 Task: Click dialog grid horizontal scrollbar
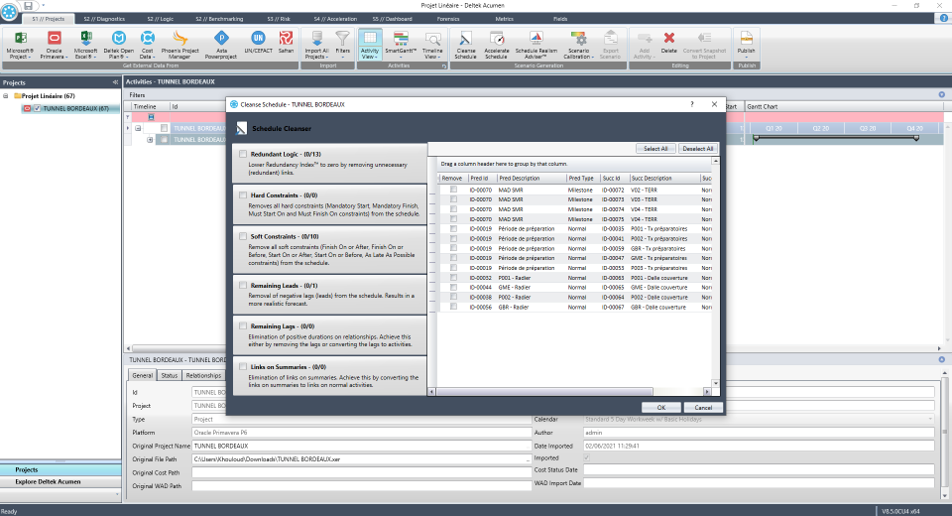coord(544,392)
